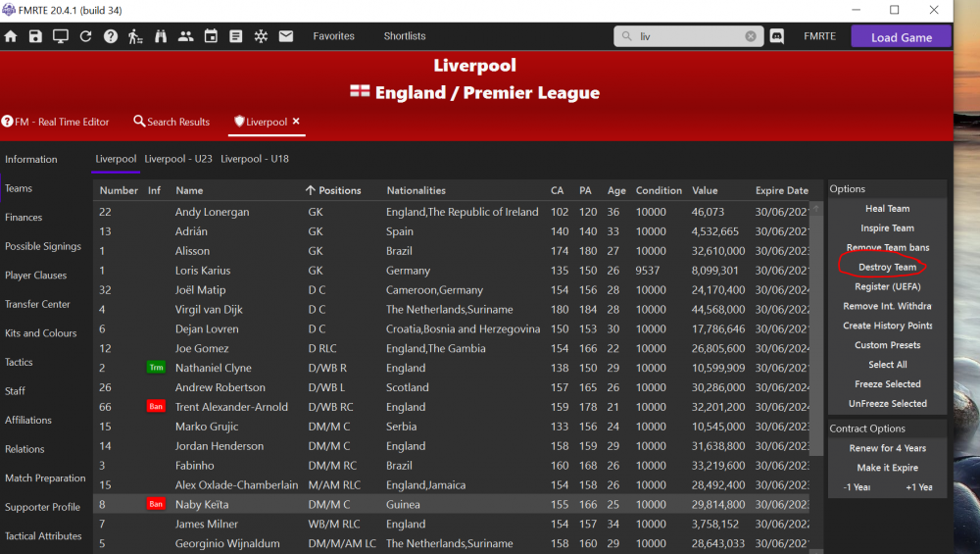Viewport: 980px width, 554px height.
Task: Click the notes document icon
Action: (x=235, y=36)
